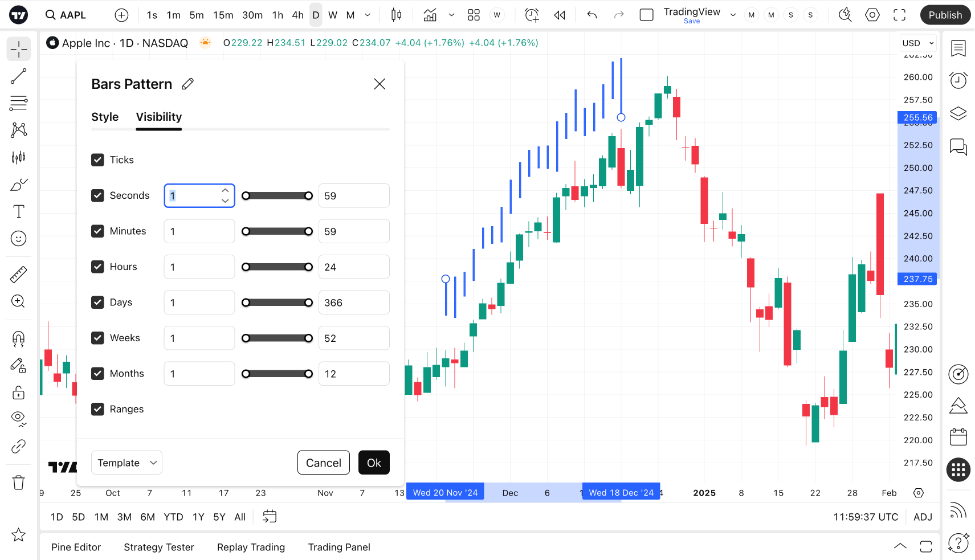Select the trend line drawing tool

(18, 76)
